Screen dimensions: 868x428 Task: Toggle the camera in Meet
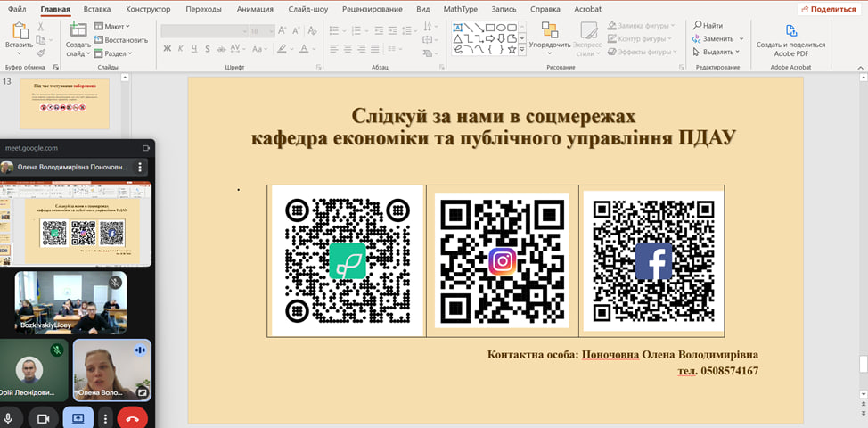point(42,417)
